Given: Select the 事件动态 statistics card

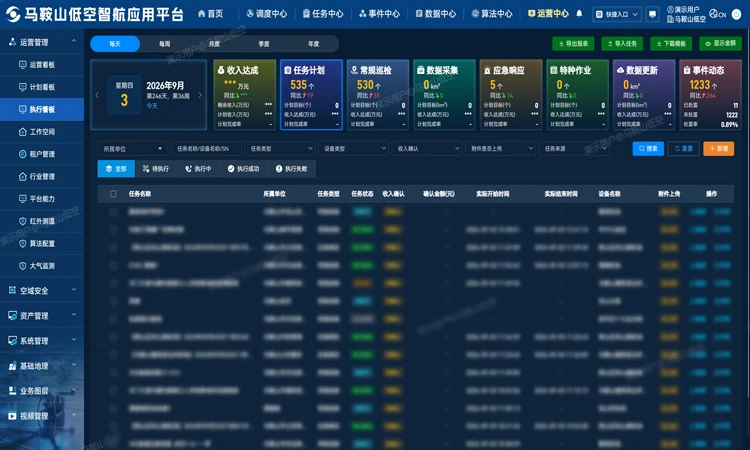Looking at the screenshot, I should pyautogui.click(x=710, y=95).
